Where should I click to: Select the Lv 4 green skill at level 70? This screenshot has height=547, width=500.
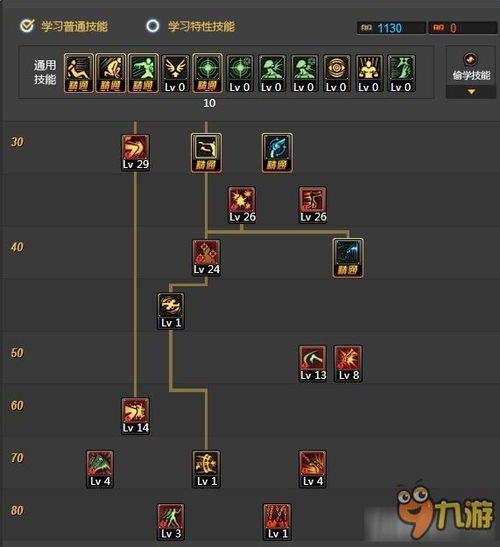[100, 469]
